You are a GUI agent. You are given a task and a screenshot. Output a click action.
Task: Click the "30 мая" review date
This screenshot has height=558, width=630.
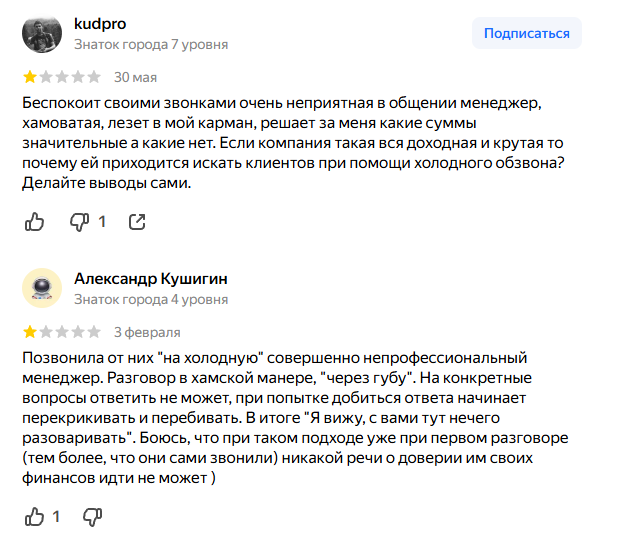[135, 77]
